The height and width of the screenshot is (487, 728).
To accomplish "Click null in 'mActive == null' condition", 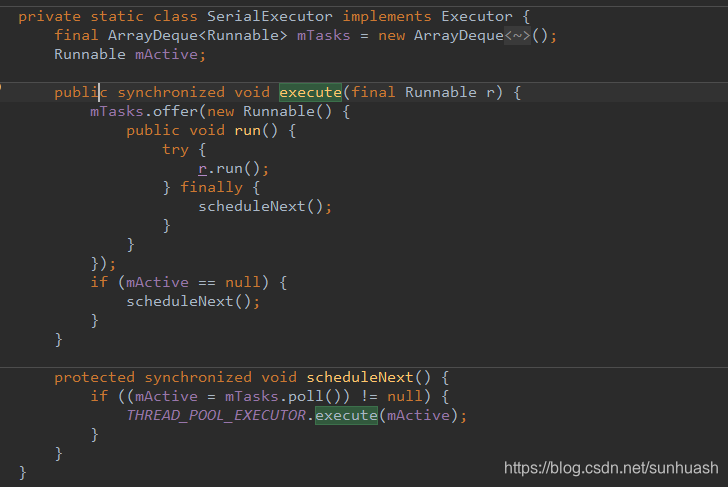I will [243, 282].
